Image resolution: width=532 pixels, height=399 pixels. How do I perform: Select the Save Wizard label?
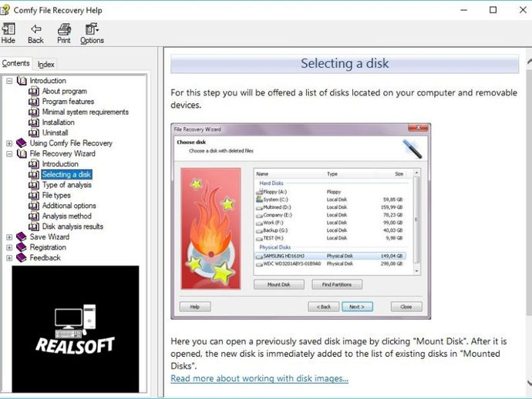(x=49, y=237)
